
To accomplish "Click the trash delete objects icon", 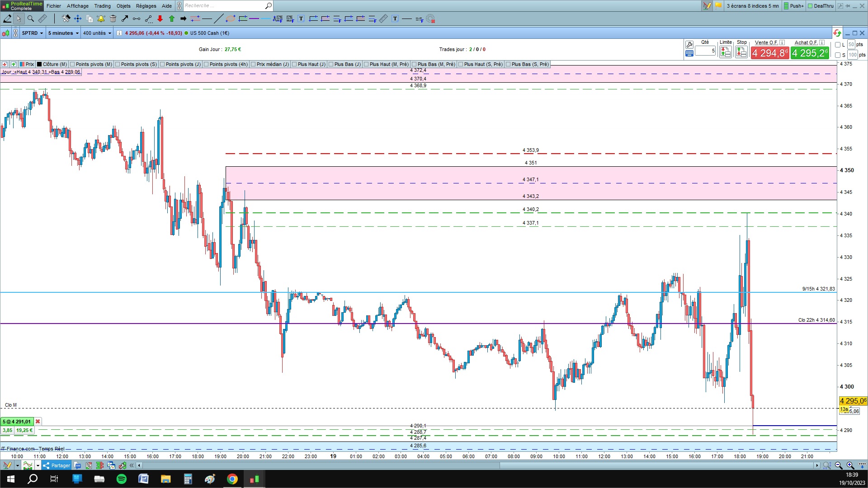I will (x=113, y=19).
